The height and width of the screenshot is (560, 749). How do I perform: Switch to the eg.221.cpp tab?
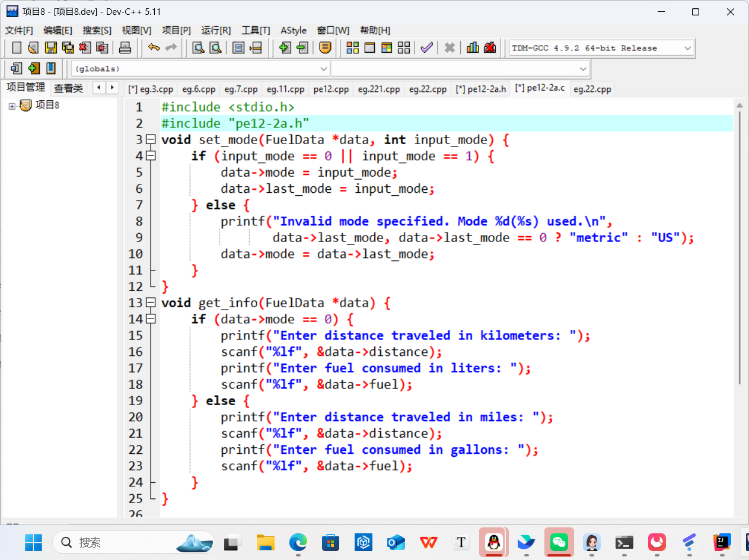pyautogui.click(x=379, y=89)
